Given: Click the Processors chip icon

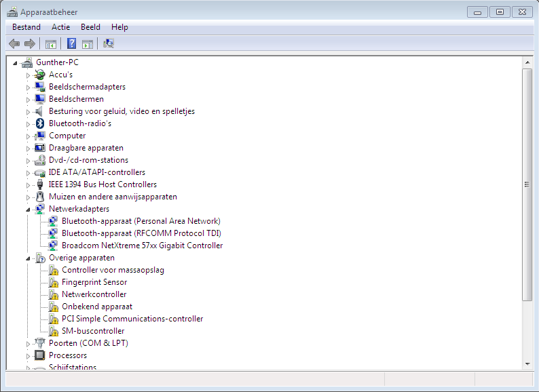Looking at the screenshot, I should click(x=40, y=355).
